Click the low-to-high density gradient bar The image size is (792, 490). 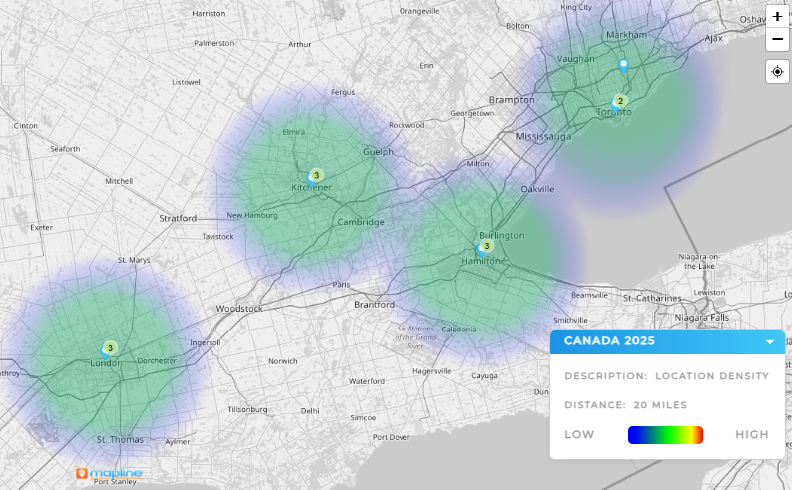pyautogui.click(x=665, y=434)
